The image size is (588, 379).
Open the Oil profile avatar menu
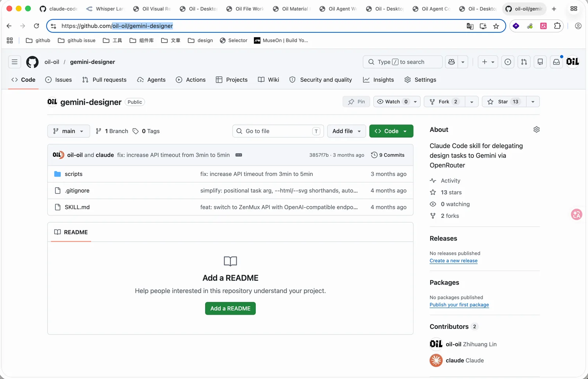click(x=573, y=62)
